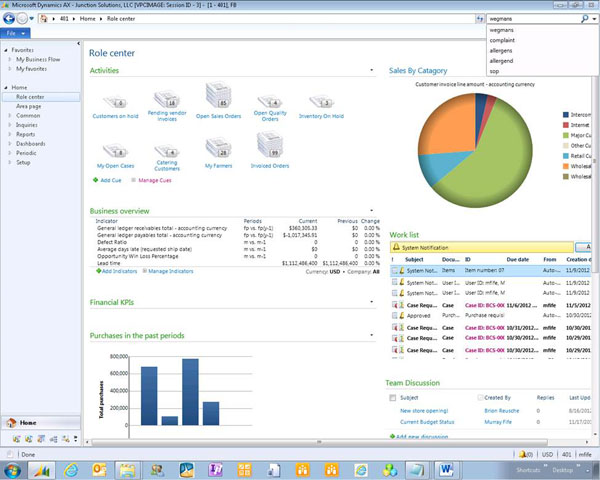The height and width of the screenshot is (480, 600).
Task: Select Area page in navigation tree
Action: [29, 106]
